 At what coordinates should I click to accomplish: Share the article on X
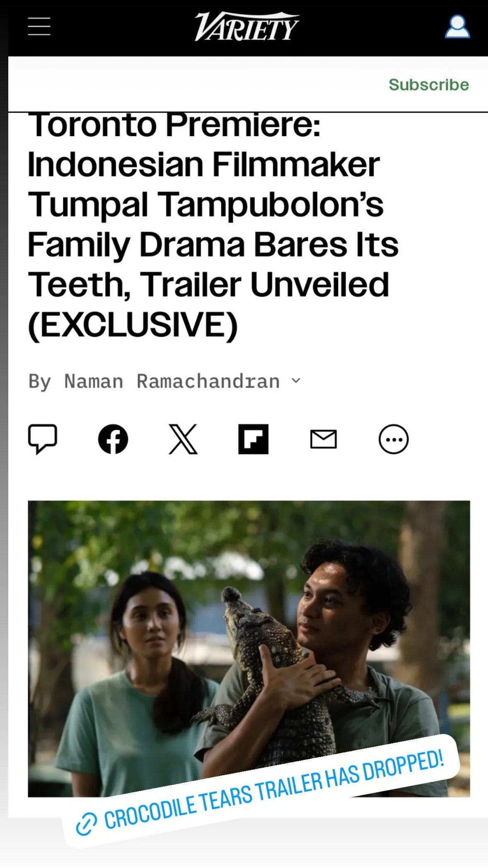tap(183, 439)
